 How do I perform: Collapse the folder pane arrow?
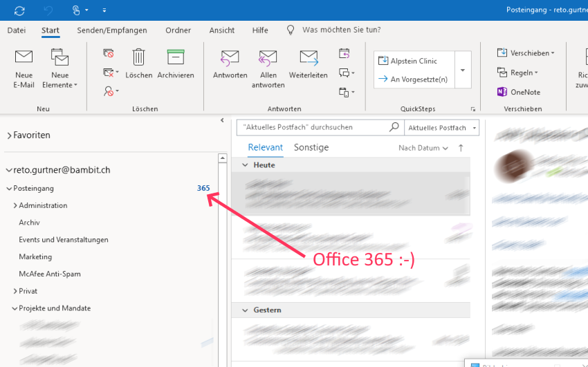click(222, 120)
